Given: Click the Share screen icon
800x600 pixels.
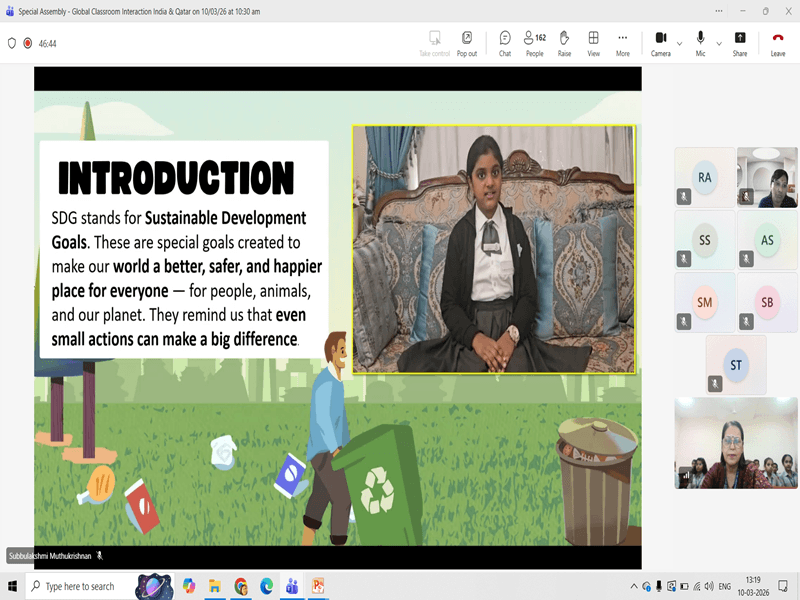Looking at the screenshot, I should [739, 42].
